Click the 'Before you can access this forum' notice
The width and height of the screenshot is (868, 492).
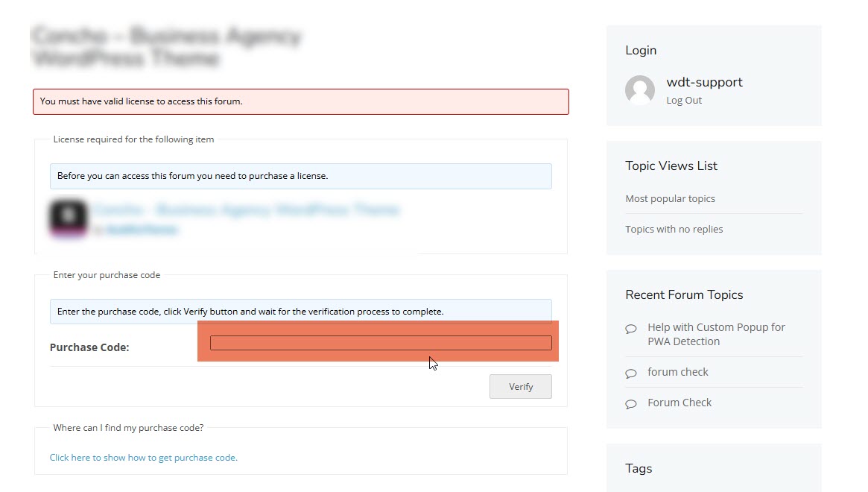[x=300, y=177]
